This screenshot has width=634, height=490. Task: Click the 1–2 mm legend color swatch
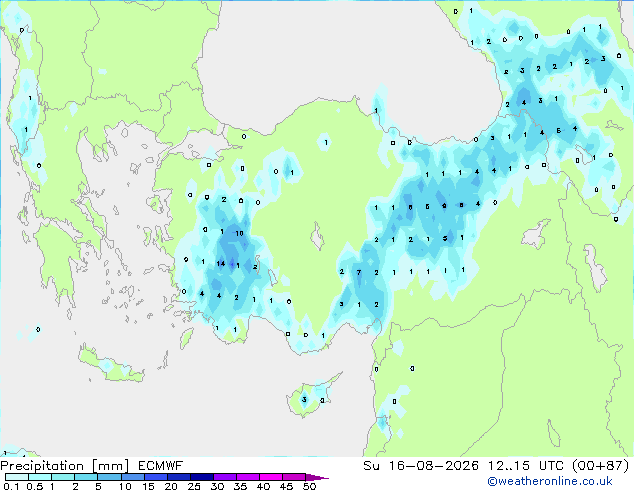(x=63, y=477)
